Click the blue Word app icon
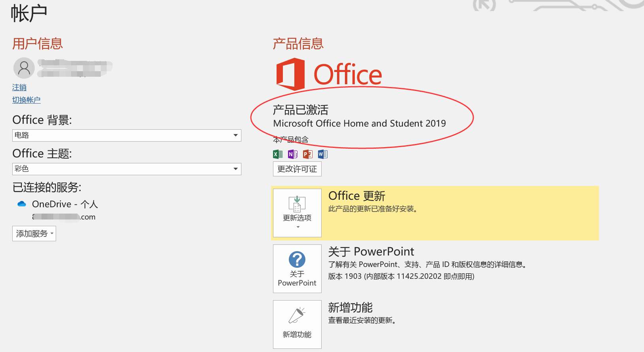Viewport: 644px width, 352px height. 322,154
